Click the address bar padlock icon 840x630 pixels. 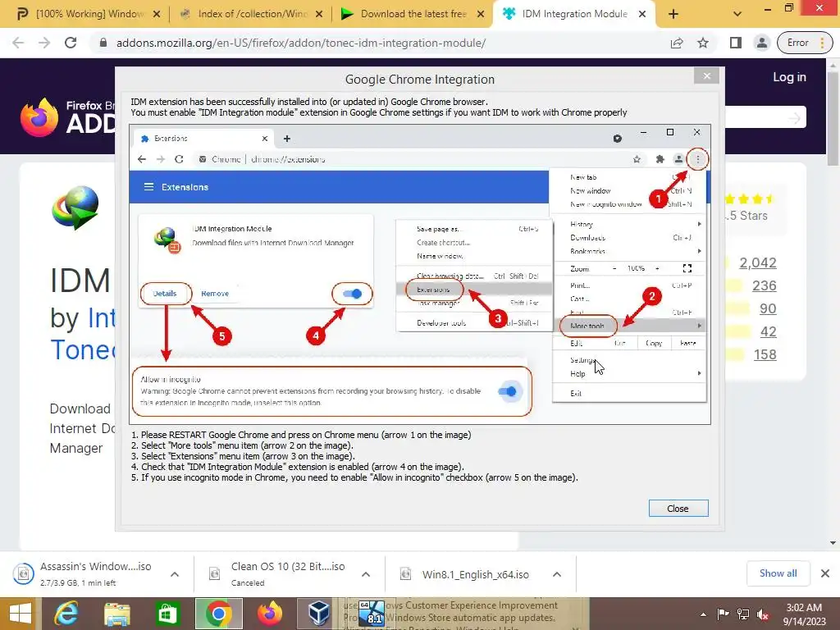point(103,43)
